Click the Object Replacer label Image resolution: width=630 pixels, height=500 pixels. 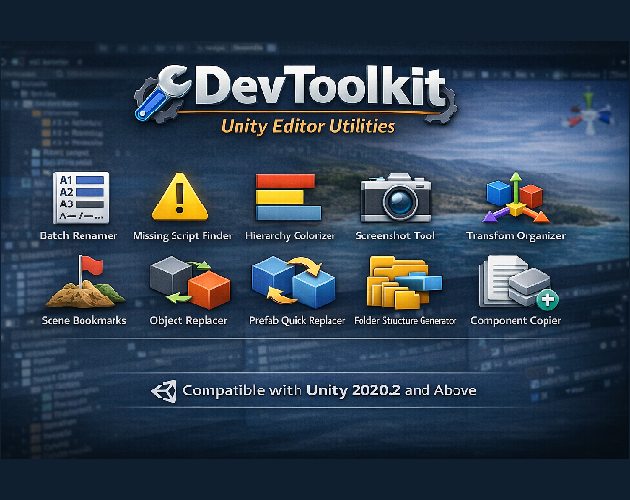(x=188, y=321)
